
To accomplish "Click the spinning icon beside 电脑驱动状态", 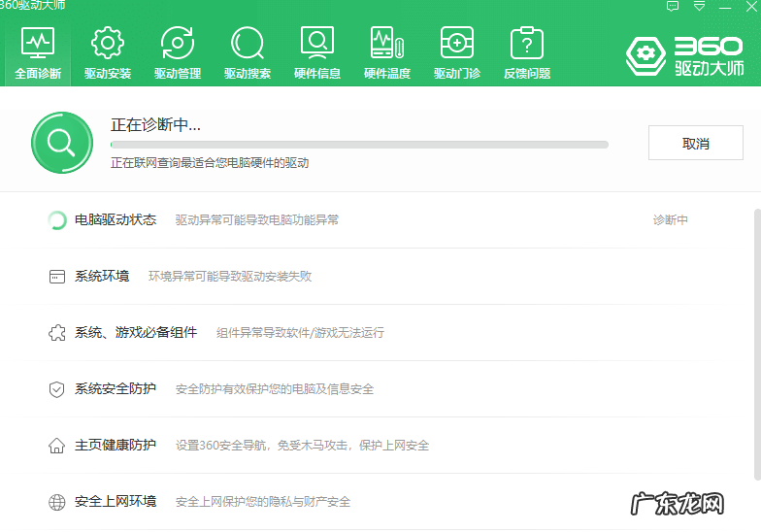I will (x=56, y=219).
